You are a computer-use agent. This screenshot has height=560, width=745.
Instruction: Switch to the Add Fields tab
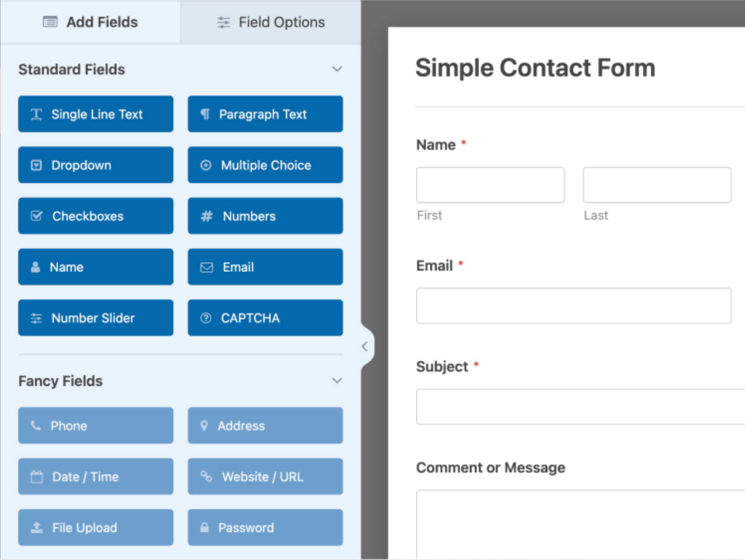click(90, 22)
